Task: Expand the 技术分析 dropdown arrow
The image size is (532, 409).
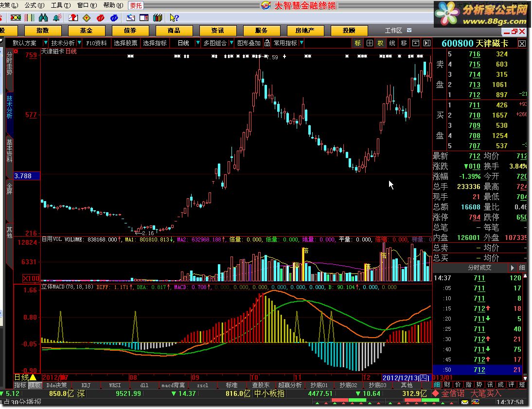Action: click(x=79, y=43)
